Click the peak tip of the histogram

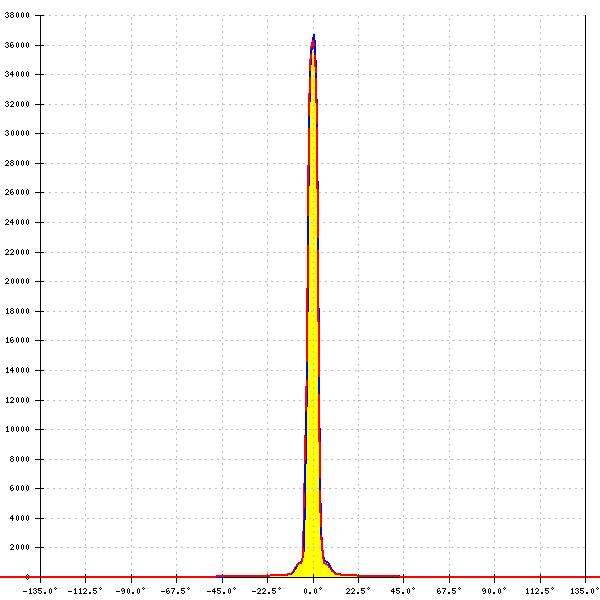pyautogui.click(x=314, y=35)
